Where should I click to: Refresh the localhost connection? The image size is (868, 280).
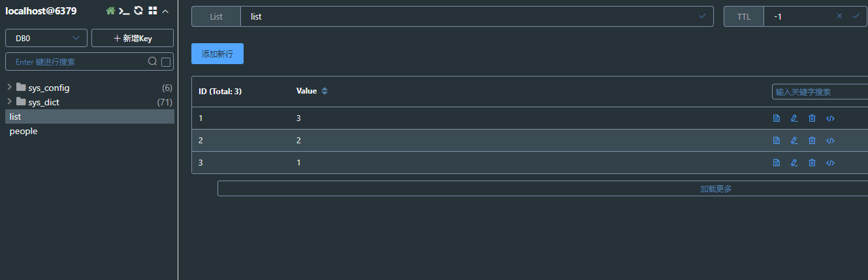tap(138, 11)
